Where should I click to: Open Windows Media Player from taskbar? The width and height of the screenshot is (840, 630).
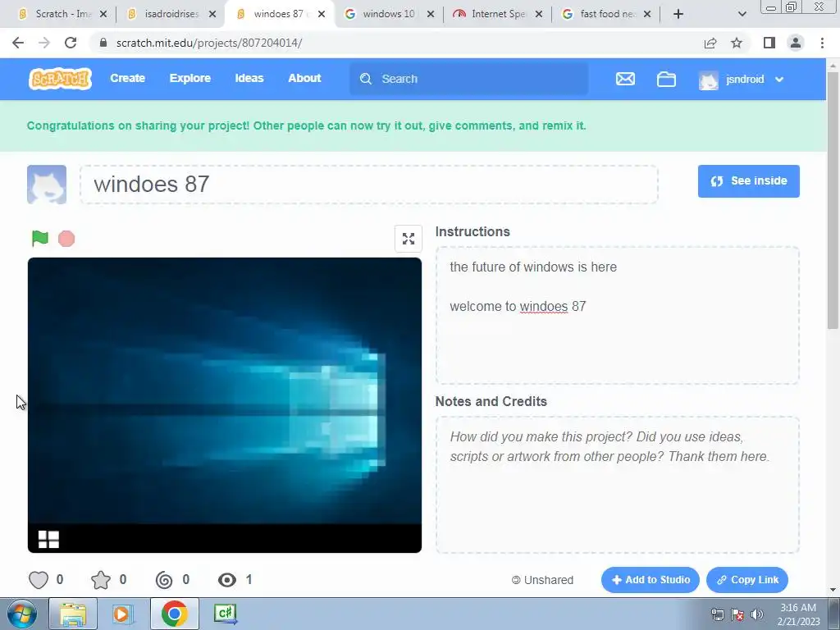click(123, 614)
